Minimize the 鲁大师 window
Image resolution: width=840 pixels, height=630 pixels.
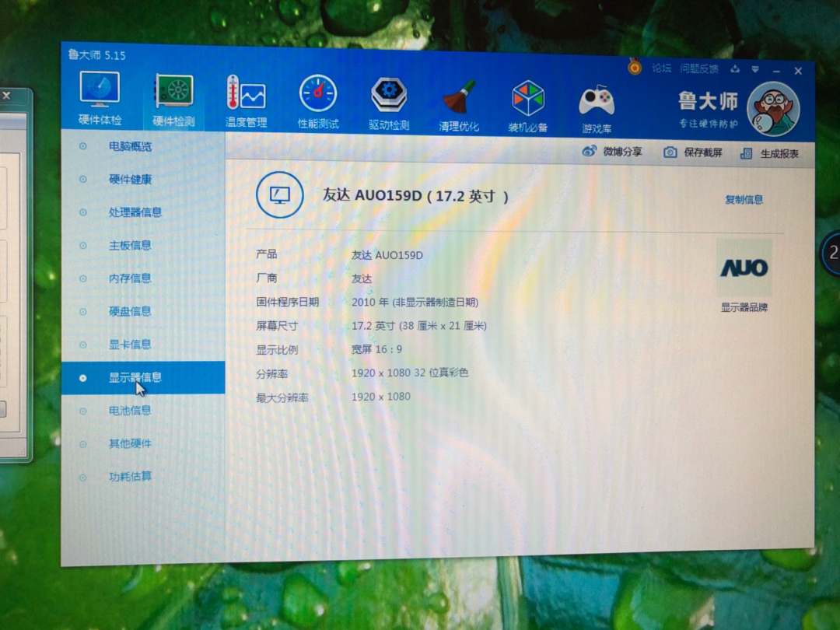coord(776,71)
